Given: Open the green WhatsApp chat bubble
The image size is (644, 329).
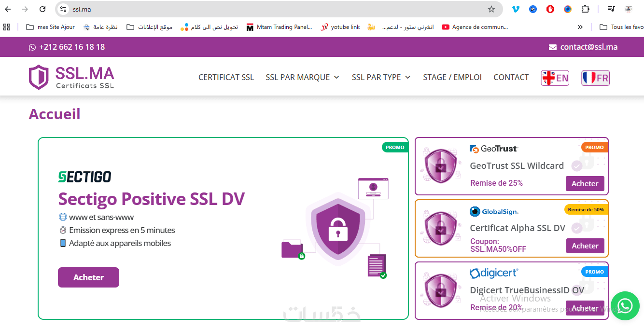Looking at the screenshot, I should tap(625, 305).
